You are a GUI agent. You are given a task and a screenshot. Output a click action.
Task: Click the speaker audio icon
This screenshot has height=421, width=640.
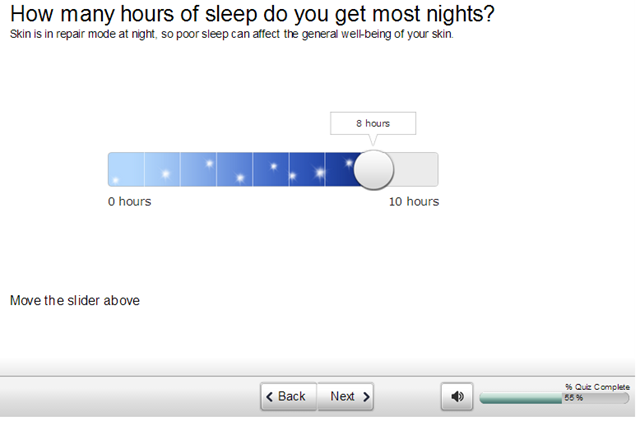pos(457,397)
